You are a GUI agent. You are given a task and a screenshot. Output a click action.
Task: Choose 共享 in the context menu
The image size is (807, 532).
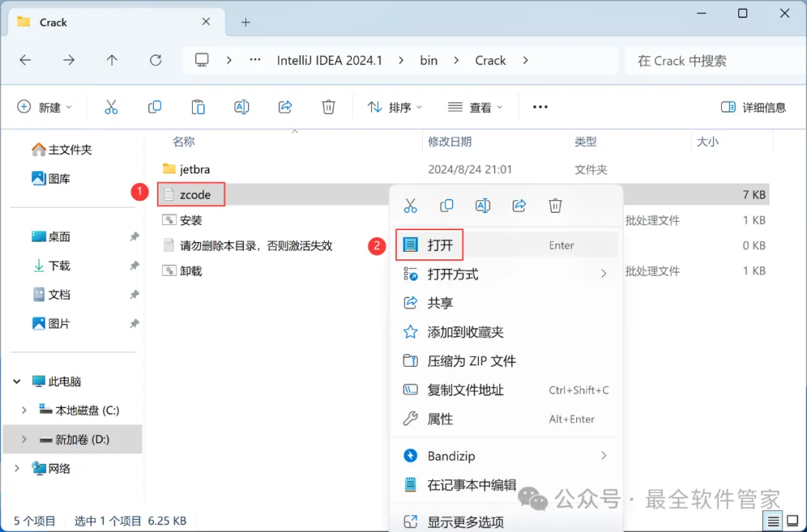coord(507,303)
